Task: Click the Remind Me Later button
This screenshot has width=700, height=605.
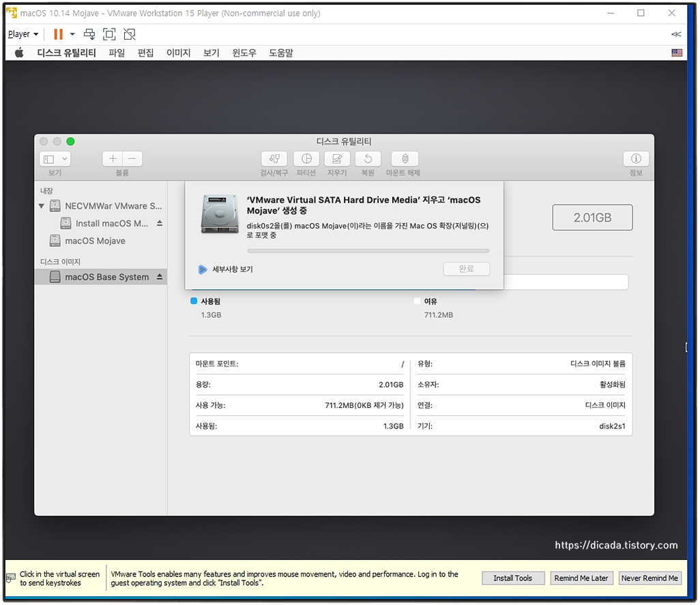Action: (x=581, y=578)
